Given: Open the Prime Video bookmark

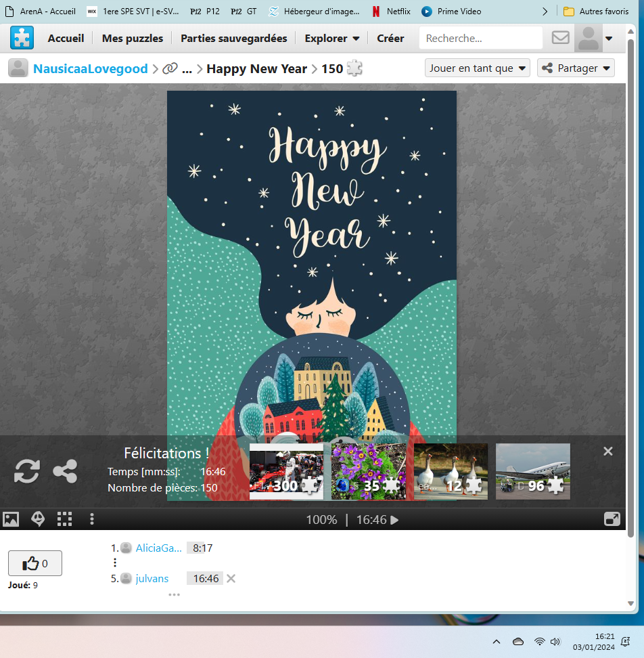Looking at the screenshot, I should point(451,12).
